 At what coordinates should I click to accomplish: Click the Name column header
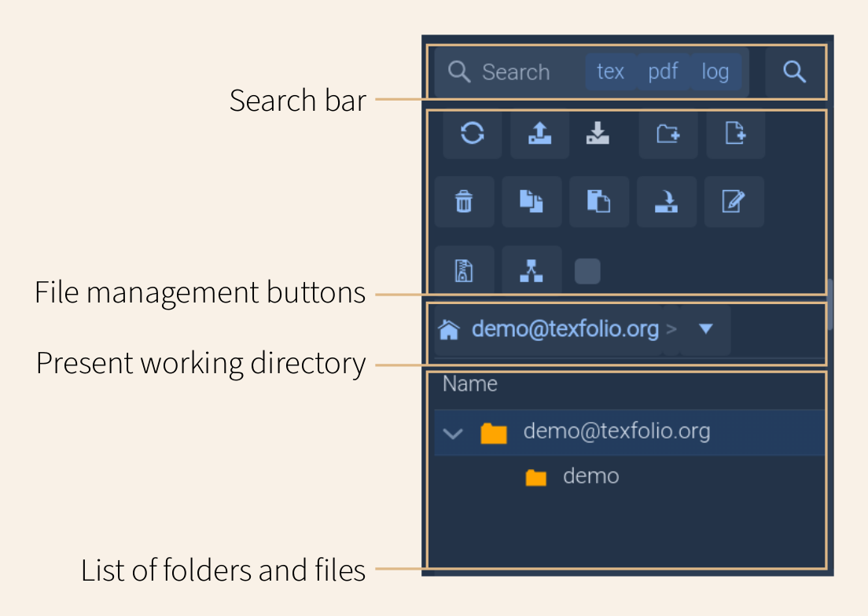tap(470, 383)
